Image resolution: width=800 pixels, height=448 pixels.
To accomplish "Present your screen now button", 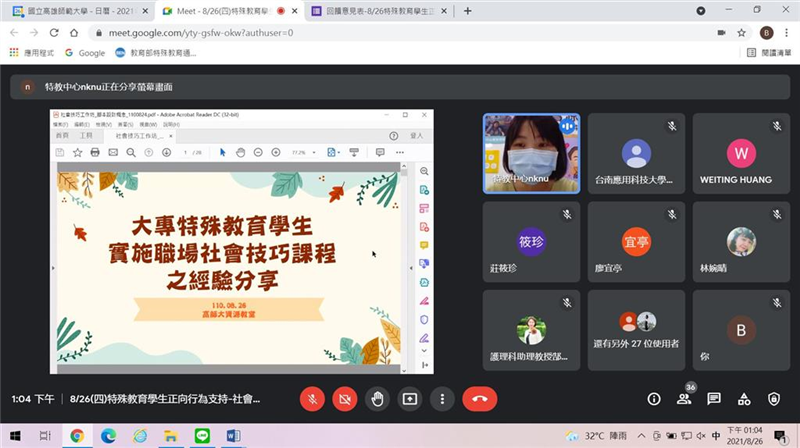I will (410, 399).
